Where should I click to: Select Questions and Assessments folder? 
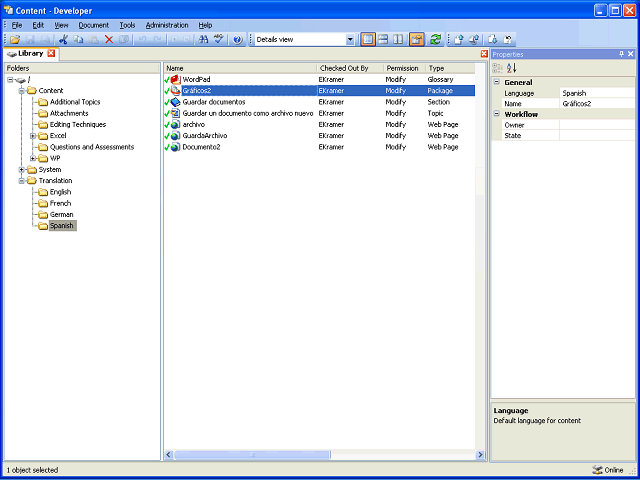tap(91, 147)
